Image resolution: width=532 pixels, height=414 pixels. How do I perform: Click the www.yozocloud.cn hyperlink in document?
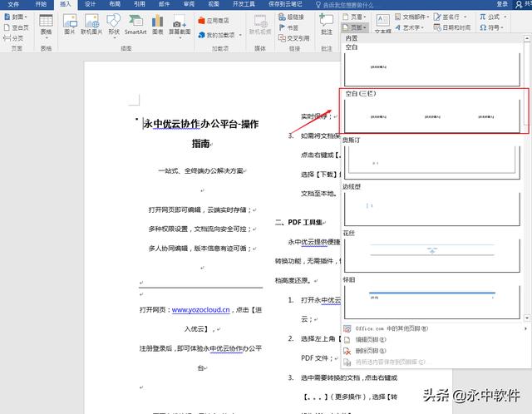200,310
